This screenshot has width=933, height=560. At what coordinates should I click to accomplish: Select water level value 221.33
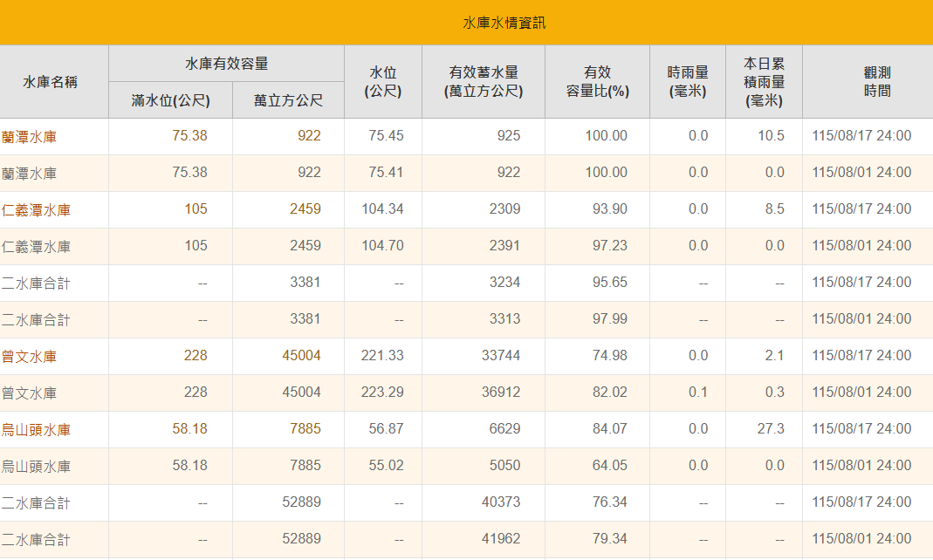pos(382,356)
